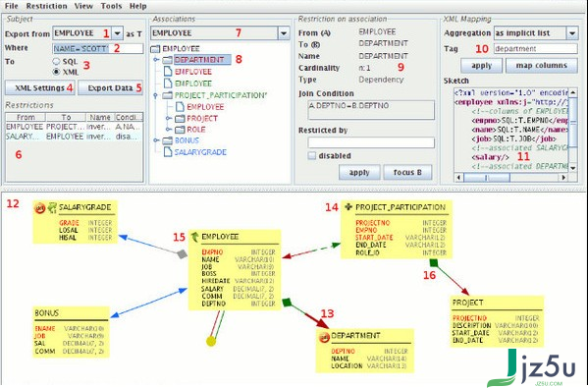Image resolution: width=588 pixels, height=388 pixels.
Task: Toggle the disabled checkbox
Action: click(311, 156)
